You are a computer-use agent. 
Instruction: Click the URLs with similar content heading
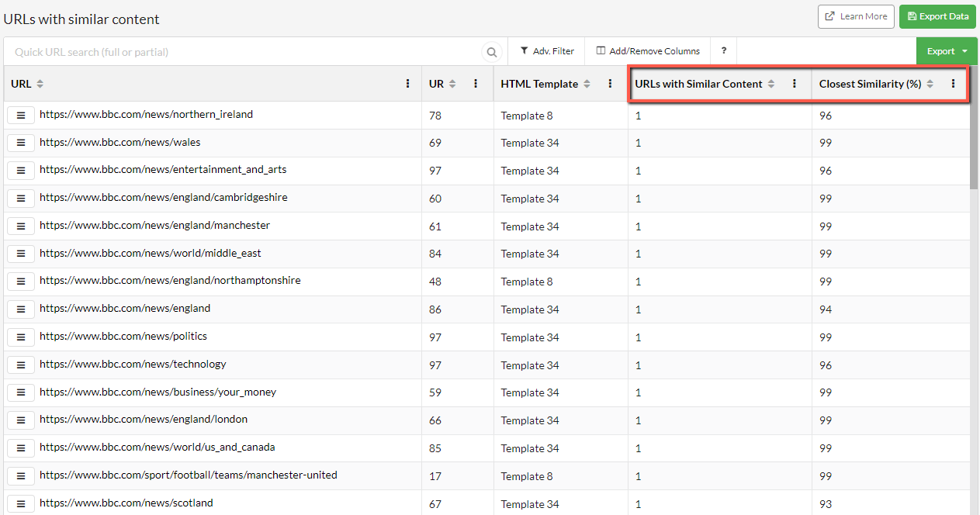click(81, 19)
